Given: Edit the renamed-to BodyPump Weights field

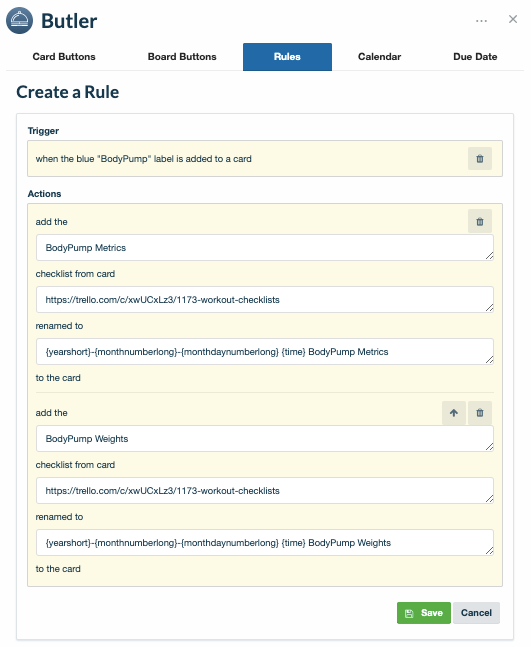Looking at the screenshot, I should click(265, 543).
